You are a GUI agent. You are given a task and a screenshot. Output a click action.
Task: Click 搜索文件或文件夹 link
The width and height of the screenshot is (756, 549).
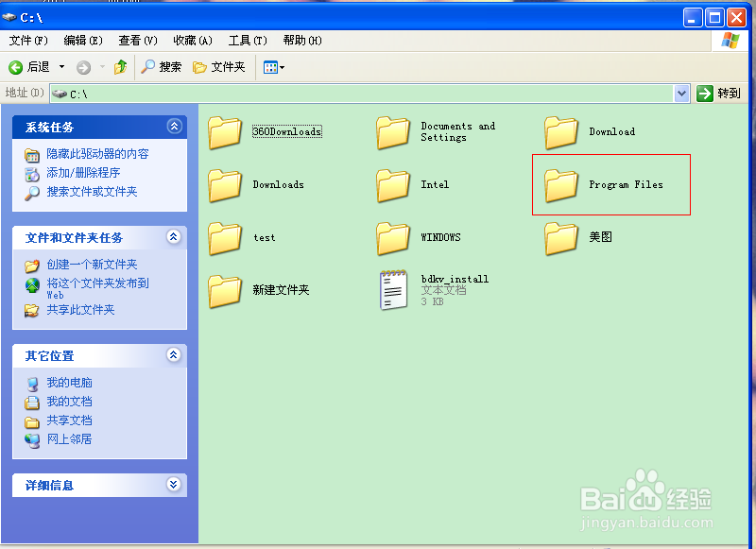click(x=92, y=192)
